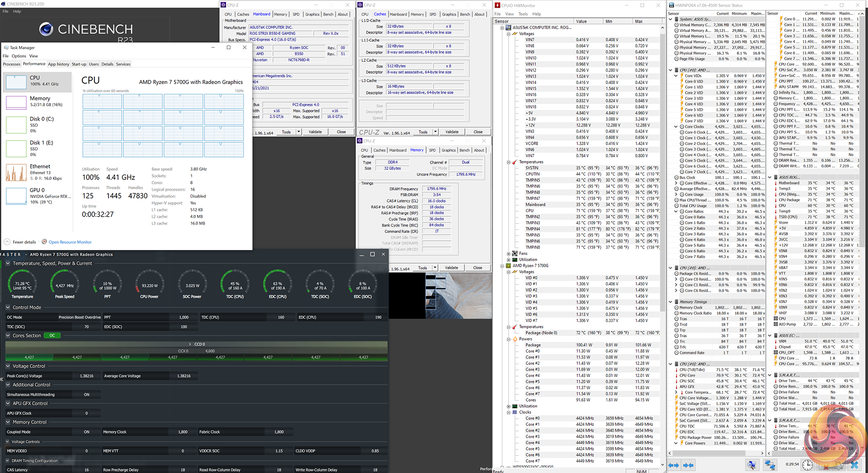Image resolution: width=868 pixels, height=473 pixels.
Task: Collapse Temperature, Speed, Power & Current section
Action: point(8,263)
